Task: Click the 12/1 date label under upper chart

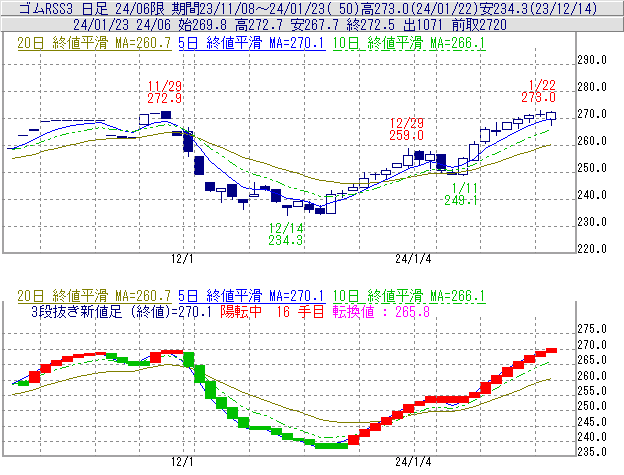Action: coord(182,259)
